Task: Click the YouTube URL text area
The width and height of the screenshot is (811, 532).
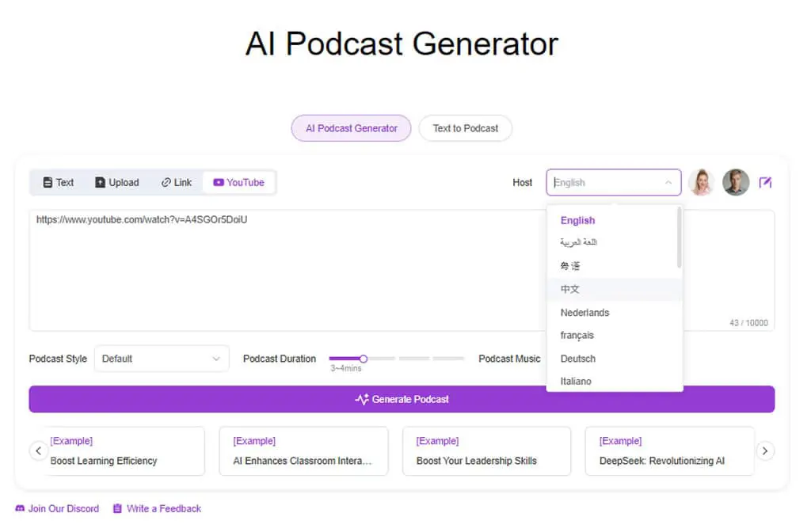Action: [x=287, y=270]
